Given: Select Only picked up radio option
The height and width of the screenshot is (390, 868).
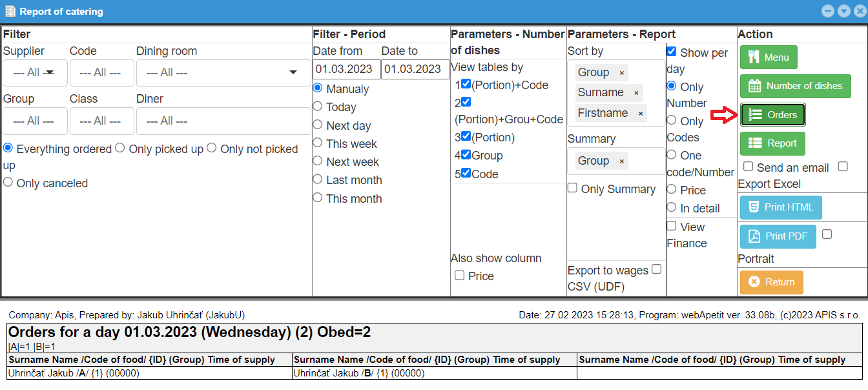Looking at the screenshot, I should 120,149.
